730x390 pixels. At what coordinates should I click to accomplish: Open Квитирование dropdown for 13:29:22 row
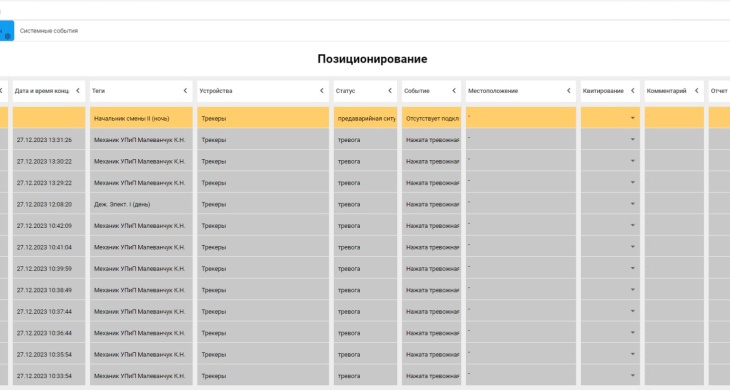[x=632, y=182]
